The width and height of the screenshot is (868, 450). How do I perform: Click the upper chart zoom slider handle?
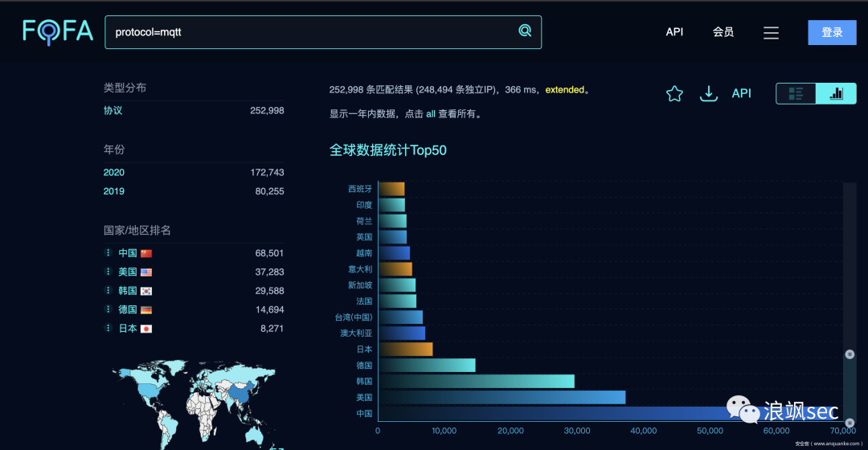(850, 354)
